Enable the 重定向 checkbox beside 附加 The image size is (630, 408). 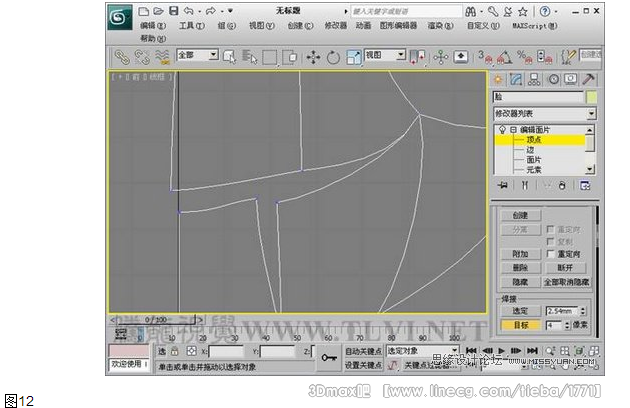click(x=550, y=254)
